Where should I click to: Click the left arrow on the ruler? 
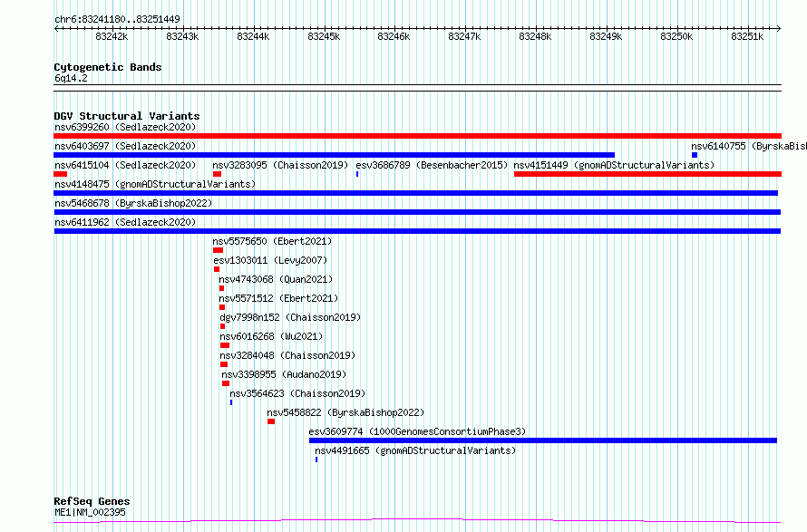(56, 29)
